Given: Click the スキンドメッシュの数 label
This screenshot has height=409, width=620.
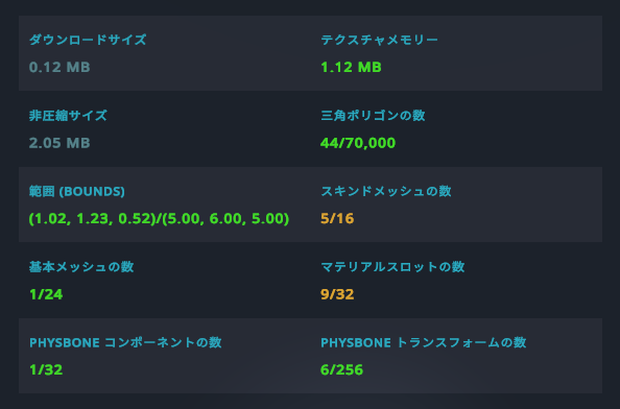Looking at the screenshot, I should (x=386, y=191).
